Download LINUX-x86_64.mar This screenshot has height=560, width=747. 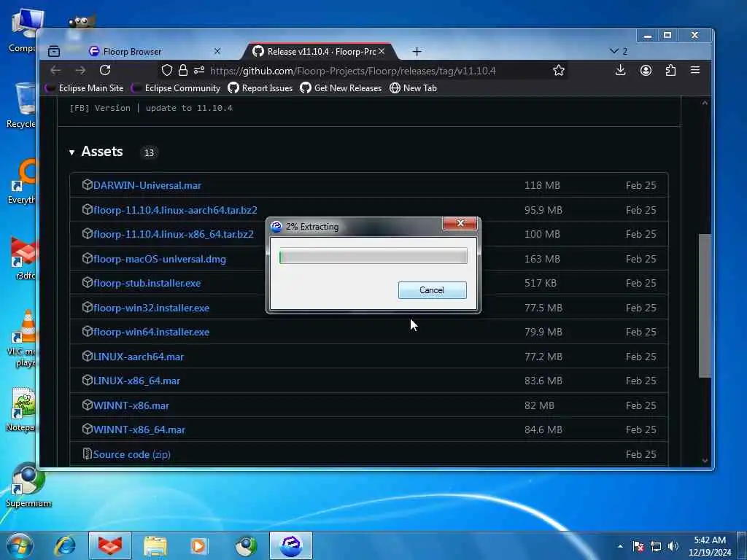(x=136, y=381)
